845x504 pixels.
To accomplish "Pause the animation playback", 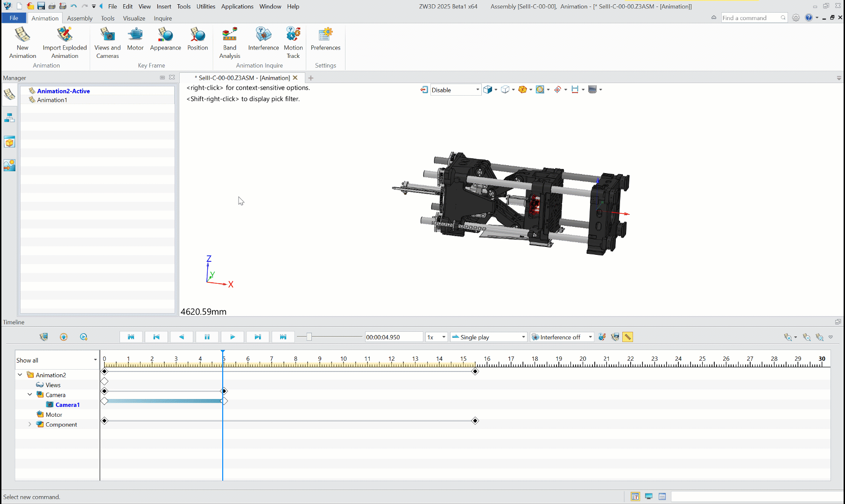I will pyautogui.click(x=207, y=337).
